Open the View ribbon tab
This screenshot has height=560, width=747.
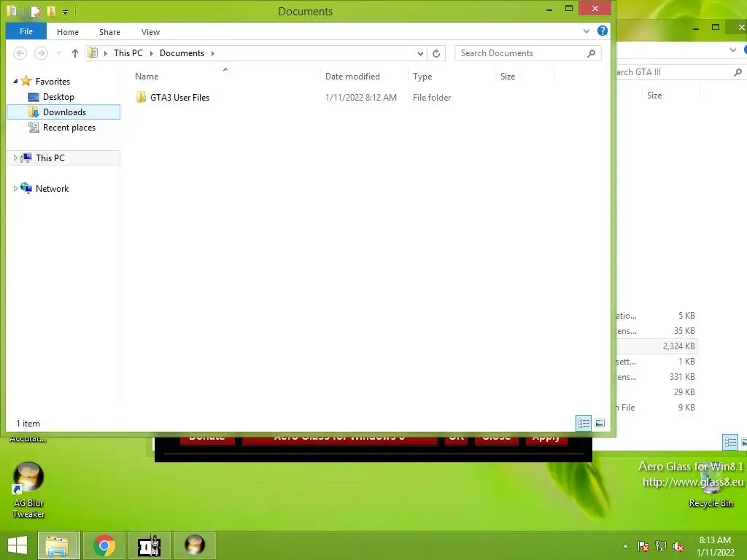[150, 32]
